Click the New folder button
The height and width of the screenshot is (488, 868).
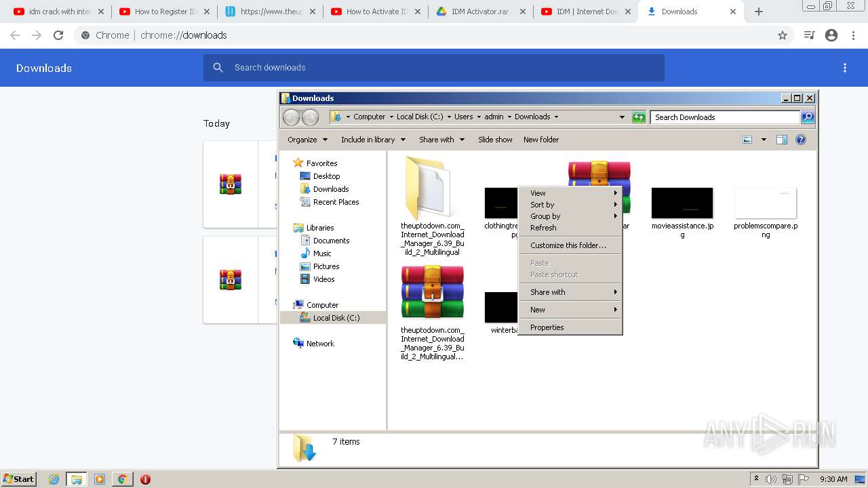[x=541, y=140]
